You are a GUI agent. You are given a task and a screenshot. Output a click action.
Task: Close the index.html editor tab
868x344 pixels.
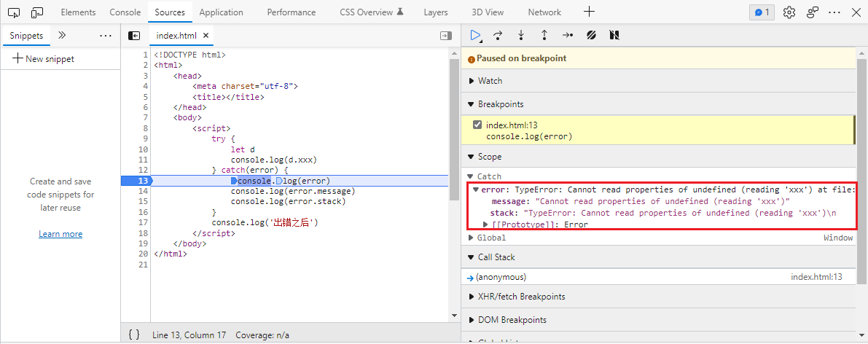point(206,36)
